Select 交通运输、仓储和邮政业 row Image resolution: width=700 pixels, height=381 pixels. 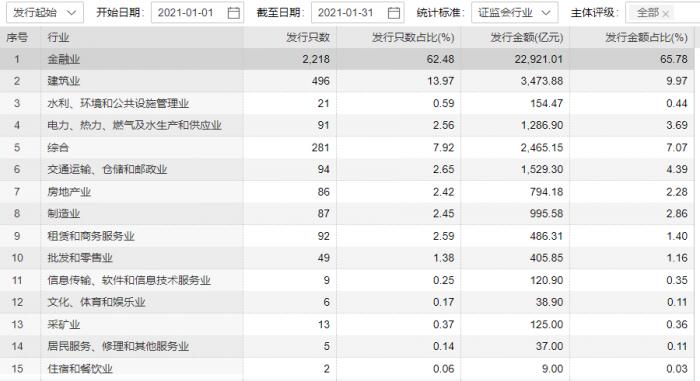(x=347, y=169)
